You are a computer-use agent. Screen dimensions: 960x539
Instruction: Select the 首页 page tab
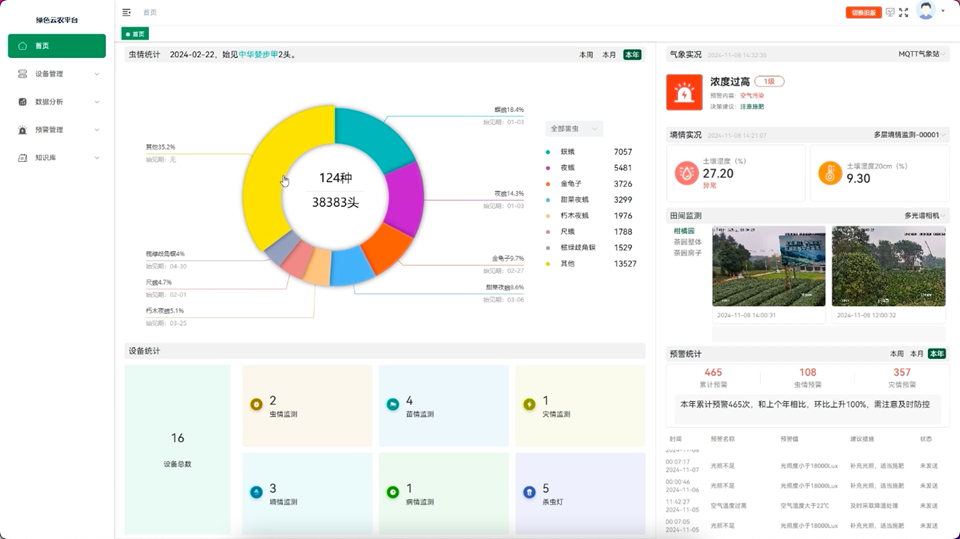135,34
